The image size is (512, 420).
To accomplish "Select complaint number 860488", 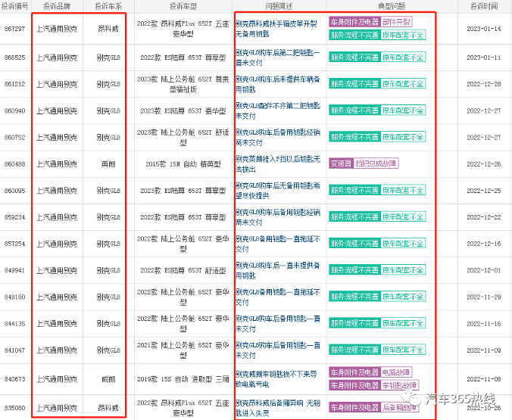I will [x=14, y=164].
